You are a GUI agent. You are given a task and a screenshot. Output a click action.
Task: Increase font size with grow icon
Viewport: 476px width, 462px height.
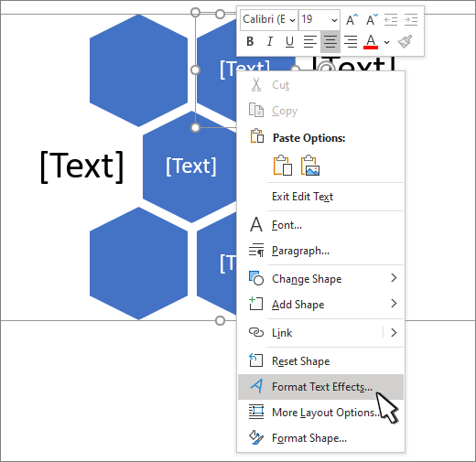click(352, 20)
